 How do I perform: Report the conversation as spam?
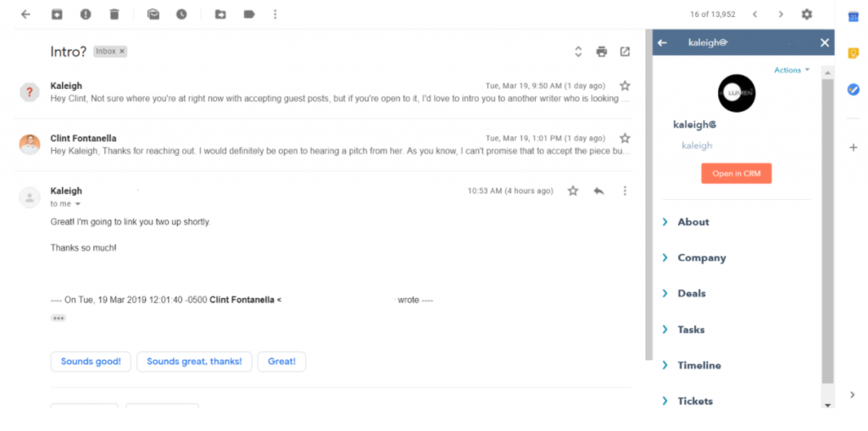(x=86, y=14)
